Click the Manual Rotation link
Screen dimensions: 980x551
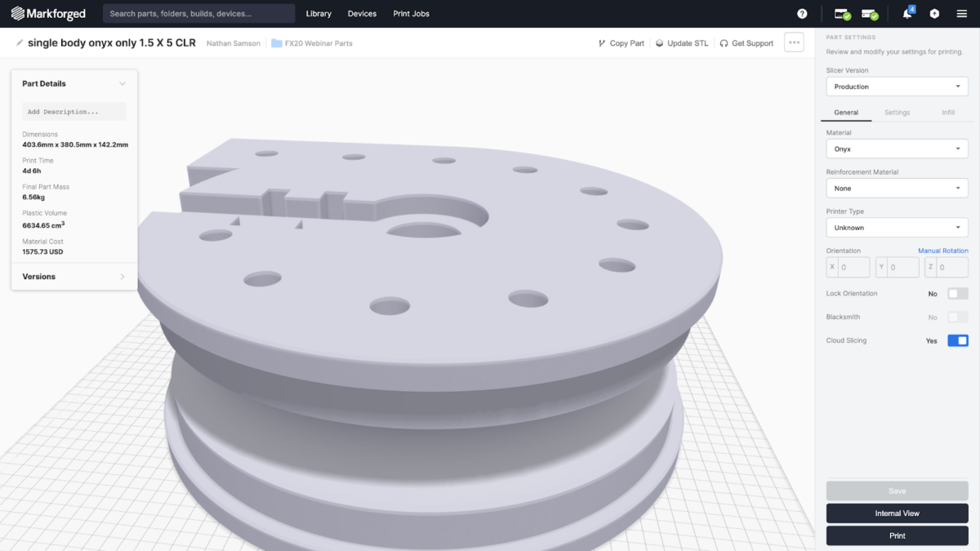942,251
